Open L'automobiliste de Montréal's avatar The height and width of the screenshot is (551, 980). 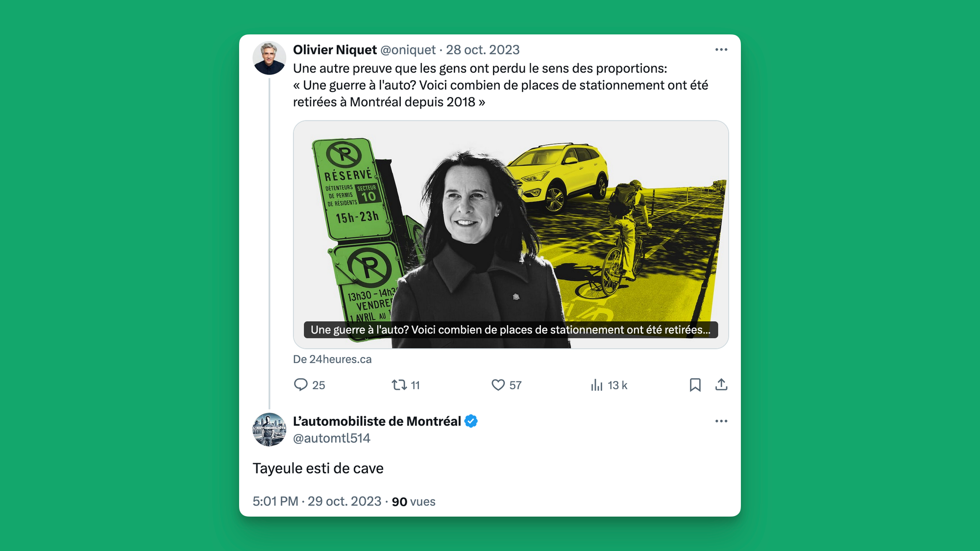[x=269, y=430]
